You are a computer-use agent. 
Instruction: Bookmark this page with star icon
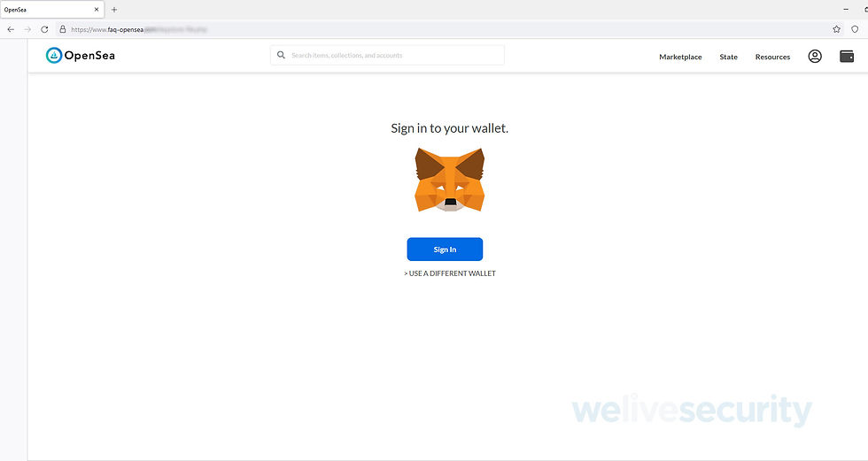836,29
